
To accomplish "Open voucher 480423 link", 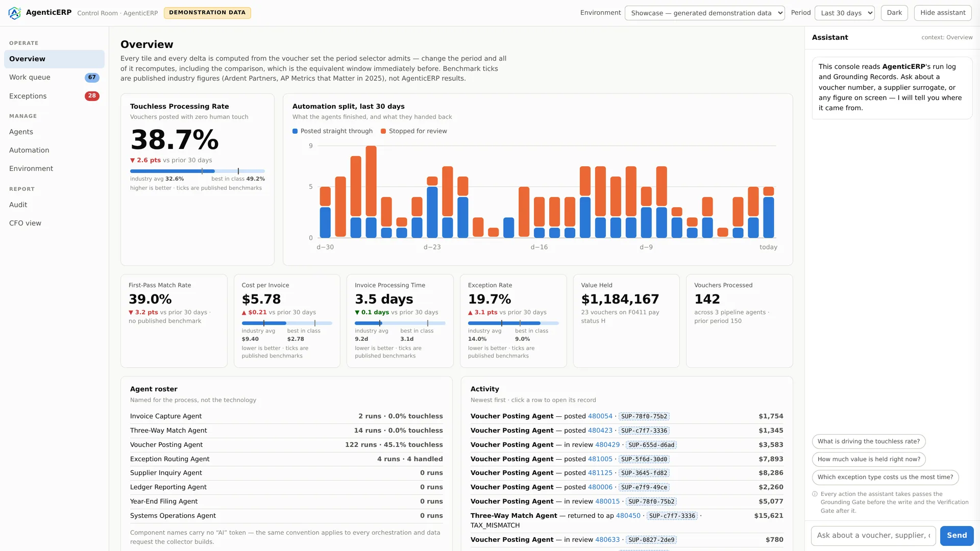I will coord(600,431).
